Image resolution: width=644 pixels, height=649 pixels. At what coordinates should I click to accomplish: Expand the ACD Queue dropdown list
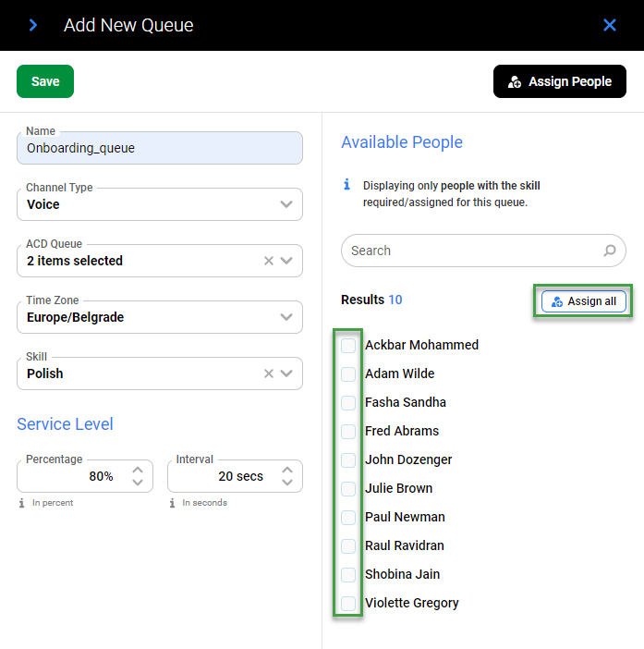pyautogui.click(x=286, y=261)
